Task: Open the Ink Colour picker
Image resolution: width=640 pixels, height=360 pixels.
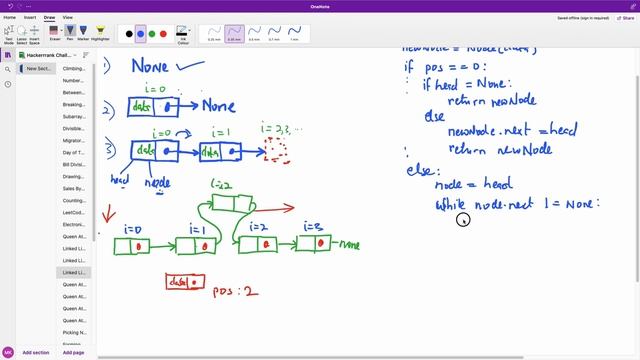Action: [182, 35]
